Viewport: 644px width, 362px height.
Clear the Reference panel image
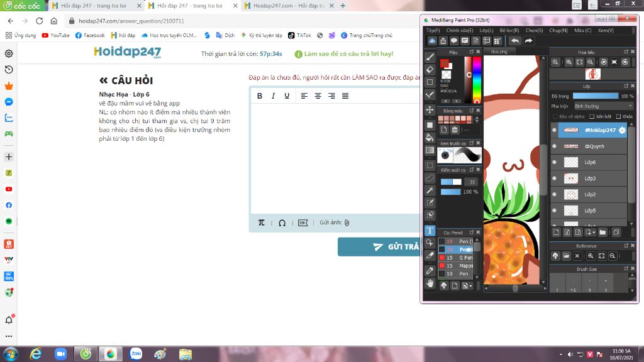click(x=577, y=256)
